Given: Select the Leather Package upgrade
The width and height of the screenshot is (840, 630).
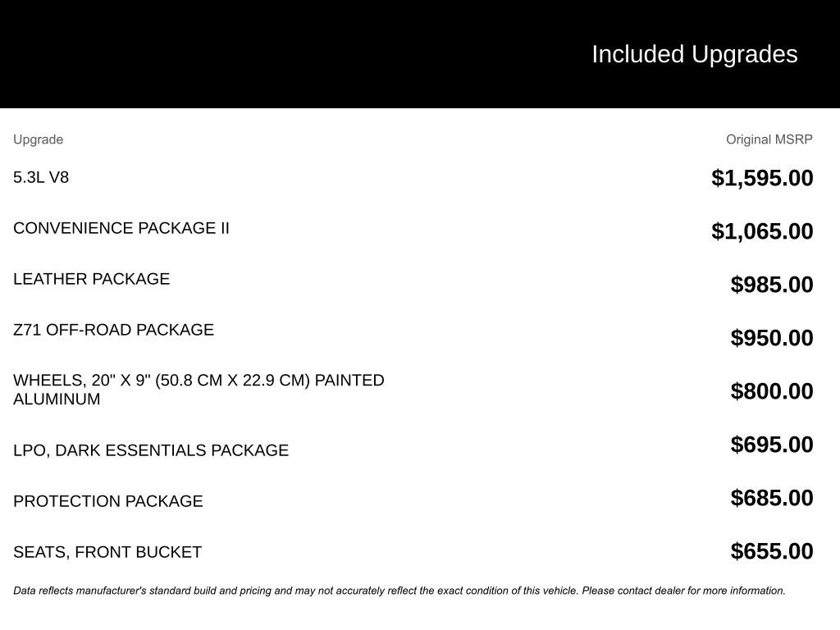Looking at the screenshot, I should [x=92, y=279].
